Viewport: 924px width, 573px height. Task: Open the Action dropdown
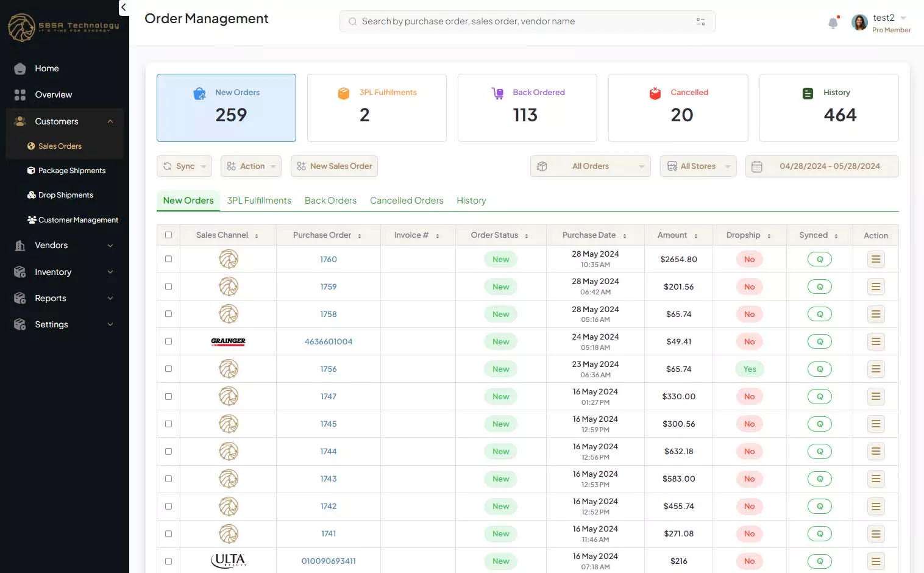click(251, 166)
